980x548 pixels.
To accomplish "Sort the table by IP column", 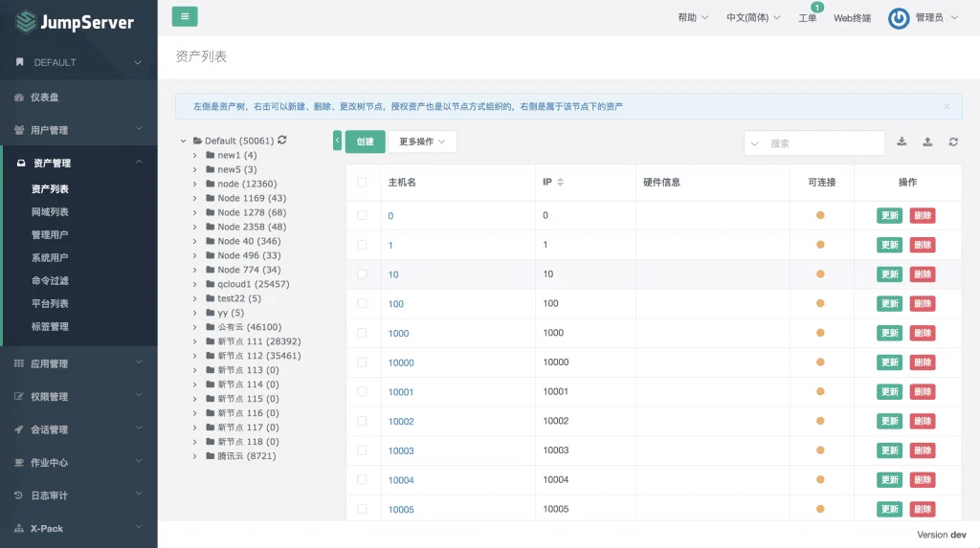I will pos(561,182).
